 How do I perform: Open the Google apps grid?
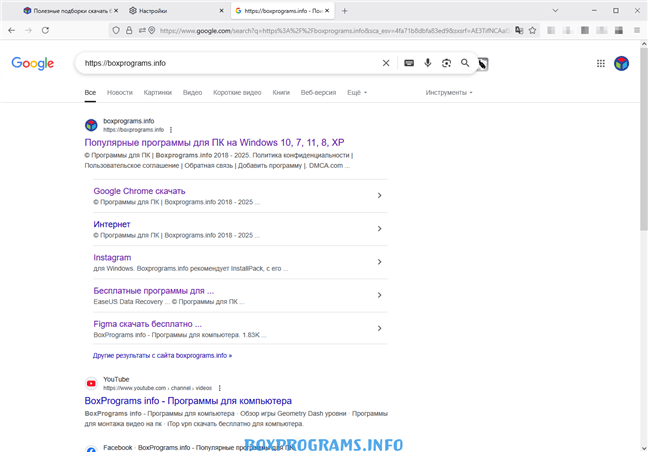tap(601, 63)
